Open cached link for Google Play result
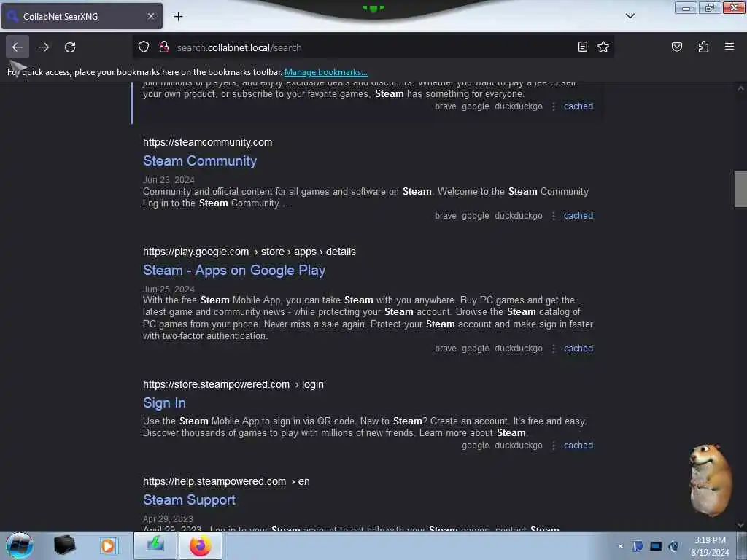The width and height of the screenshot is (747, 560). [x=578, y=349]
